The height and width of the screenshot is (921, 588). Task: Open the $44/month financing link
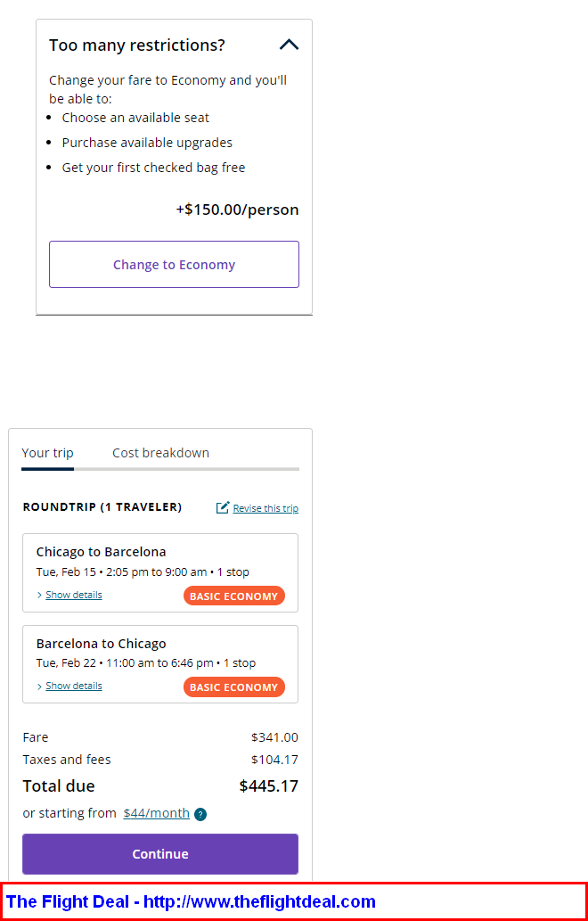(156, 813)
